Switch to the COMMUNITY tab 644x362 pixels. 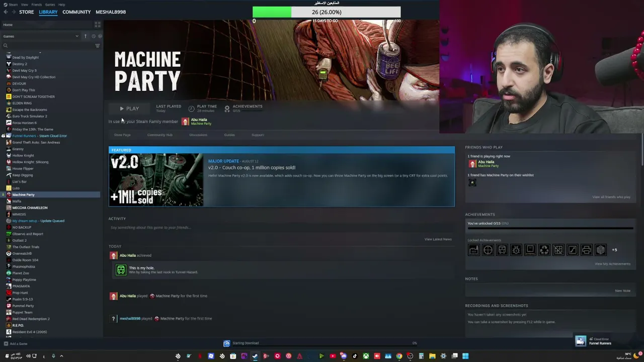tap(76, 12)
